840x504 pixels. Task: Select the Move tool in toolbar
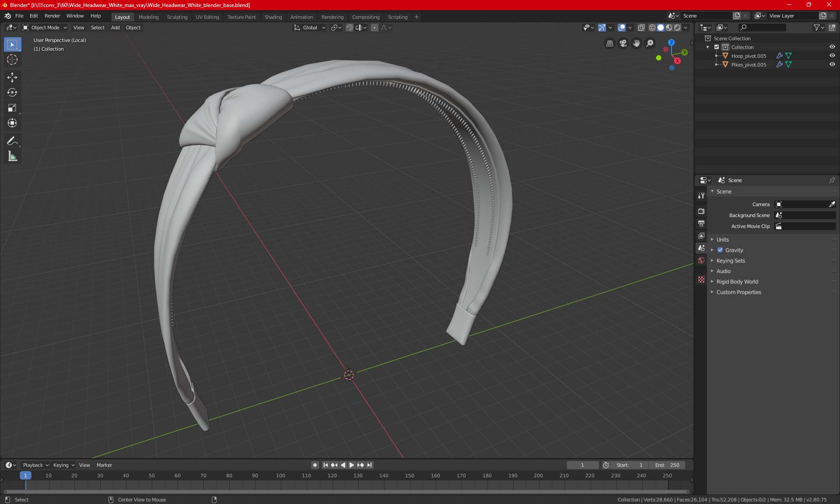[12, 77]
